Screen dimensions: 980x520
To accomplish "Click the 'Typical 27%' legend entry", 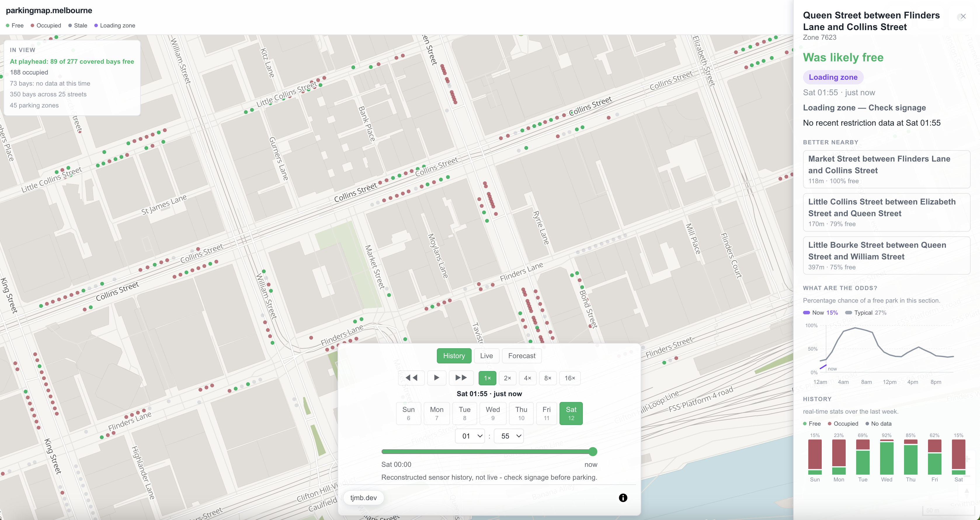I will pos(866,313).
